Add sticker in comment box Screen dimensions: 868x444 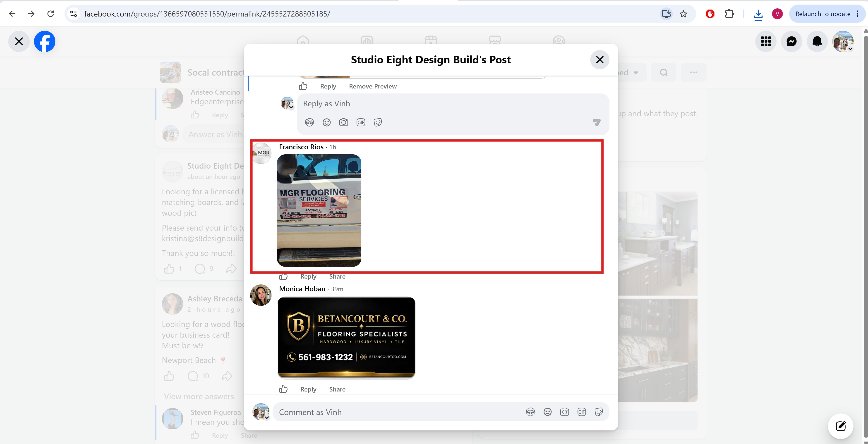point(599,412)
